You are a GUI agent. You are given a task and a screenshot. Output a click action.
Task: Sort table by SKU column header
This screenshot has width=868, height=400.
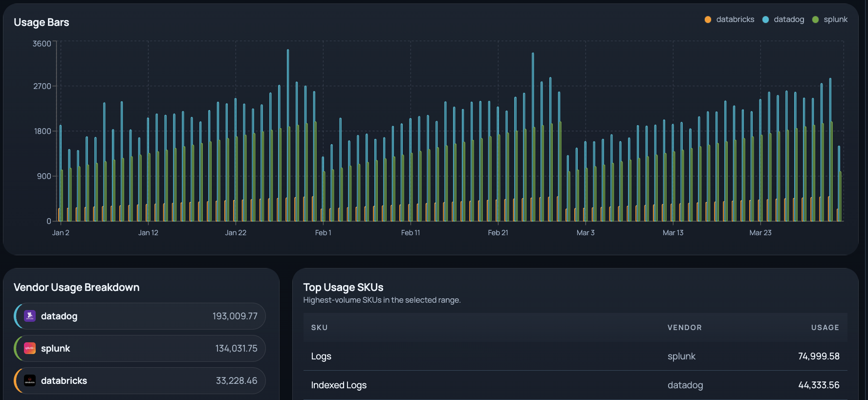click(319, 328)
